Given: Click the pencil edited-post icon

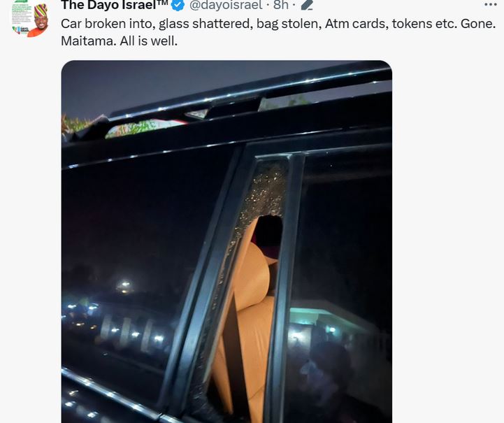Looking at the screenshot, I should coord(307,5).
